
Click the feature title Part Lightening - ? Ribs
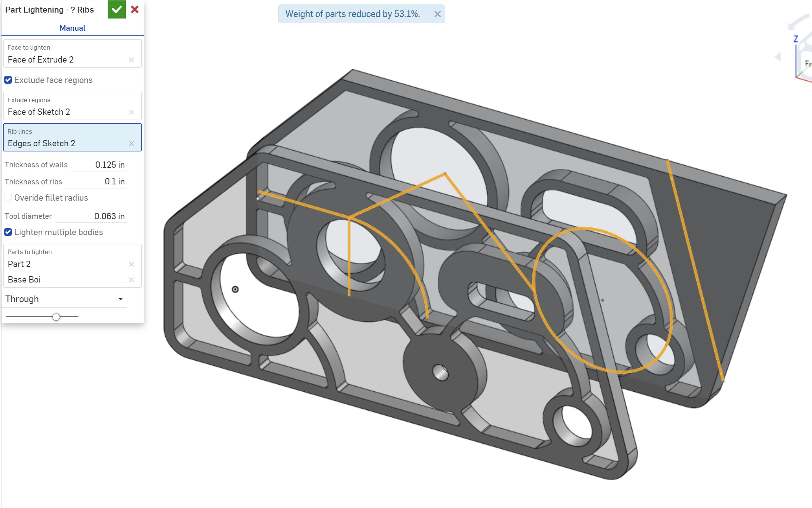[x=50, y=10]
